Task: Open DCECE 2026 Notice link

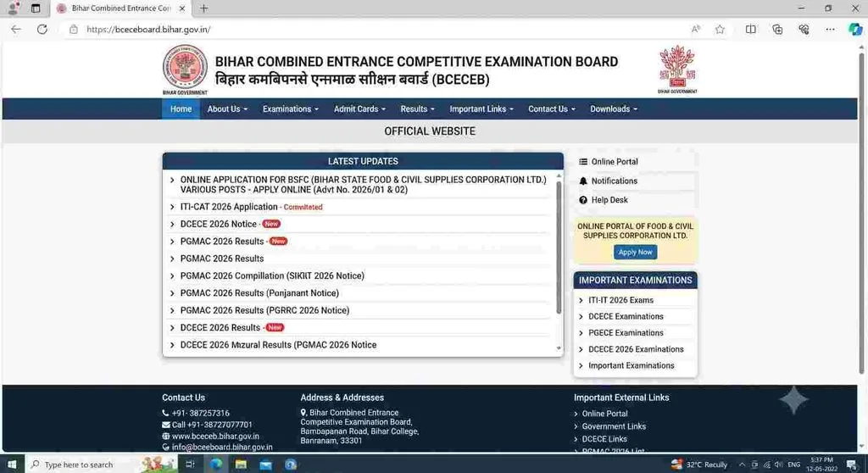Action: point(219,225)
